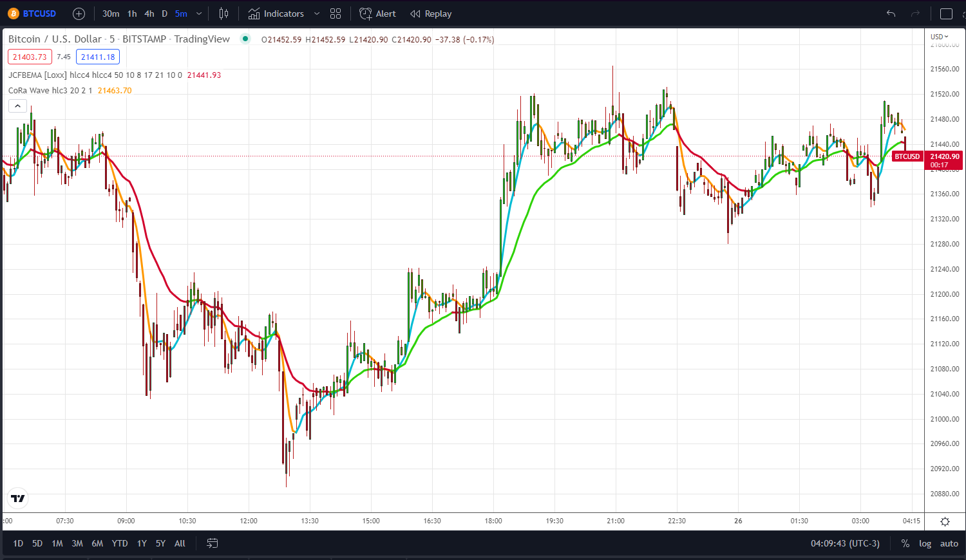Viewport: 966px width, 560px height.
Task: Open the Indicators button
Action: 276,14
